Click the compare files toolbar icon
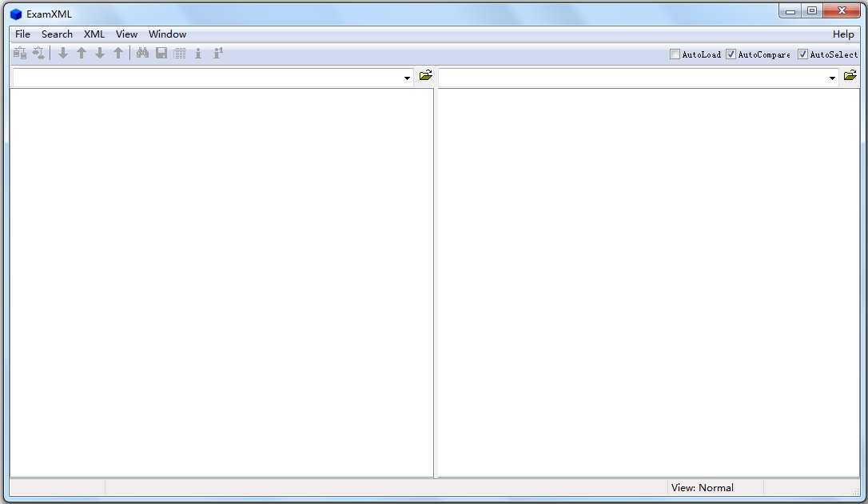 [20, 53]
